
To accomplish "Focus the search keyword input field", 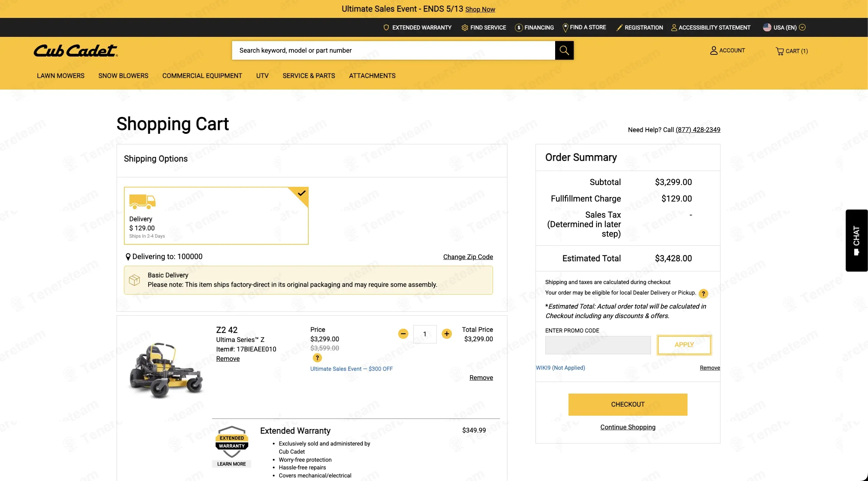I will coord(393,50).
